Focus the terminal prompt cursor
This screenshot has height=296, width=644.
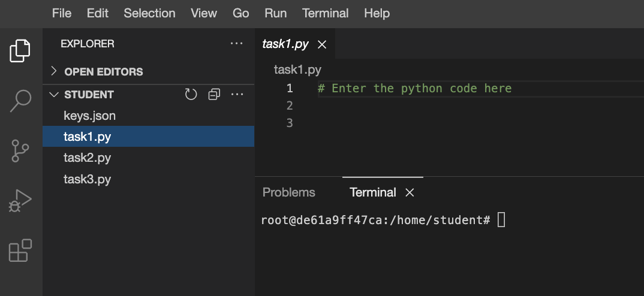[x=501, y=220]
